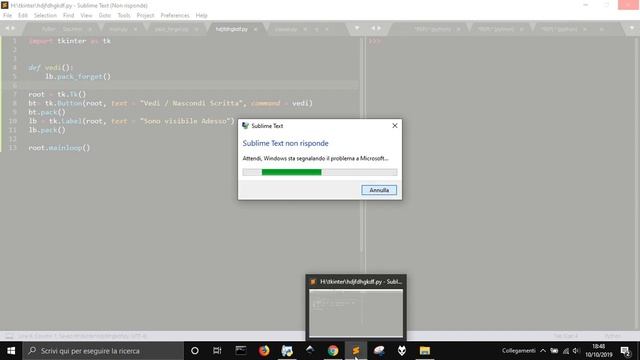Open the Tools menu
This screenshot has height=360, width=640.
[x=124, y=16]
